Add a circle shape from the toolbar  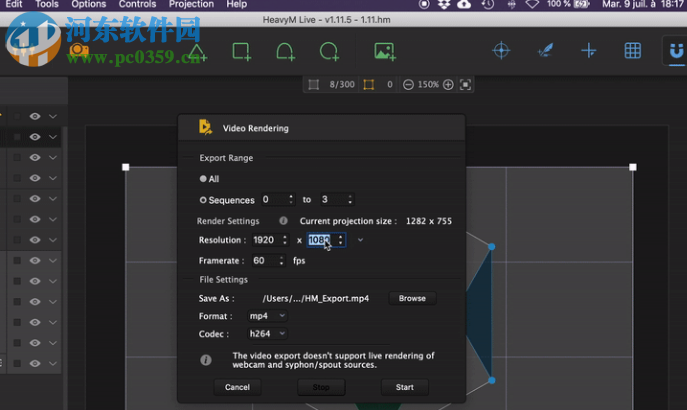[x=329, y=51]
